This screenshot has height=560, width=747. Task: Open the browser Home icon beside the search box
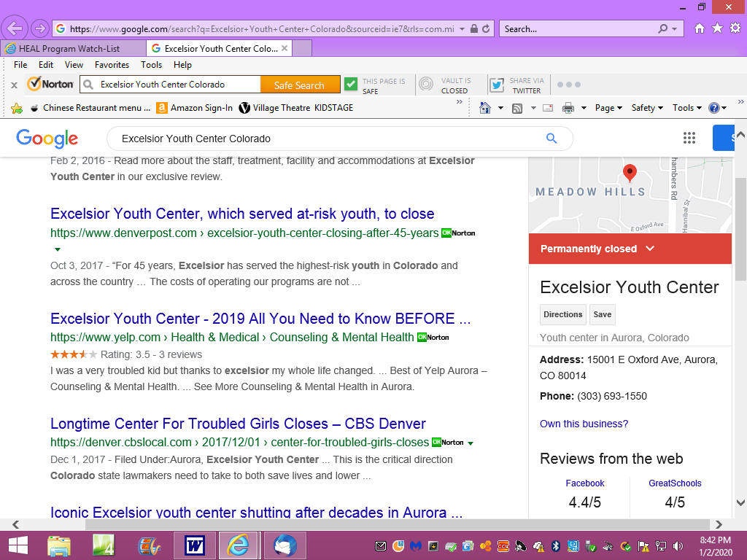700,28
